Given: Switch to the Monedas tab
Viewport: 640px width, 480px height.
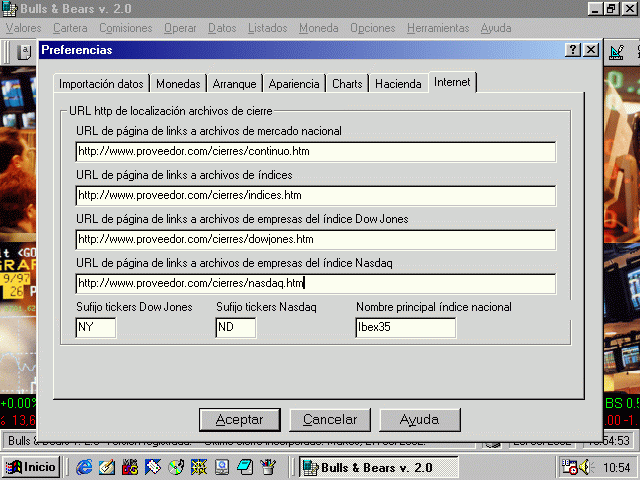Looking at the screenshot, I should [178, 84].
